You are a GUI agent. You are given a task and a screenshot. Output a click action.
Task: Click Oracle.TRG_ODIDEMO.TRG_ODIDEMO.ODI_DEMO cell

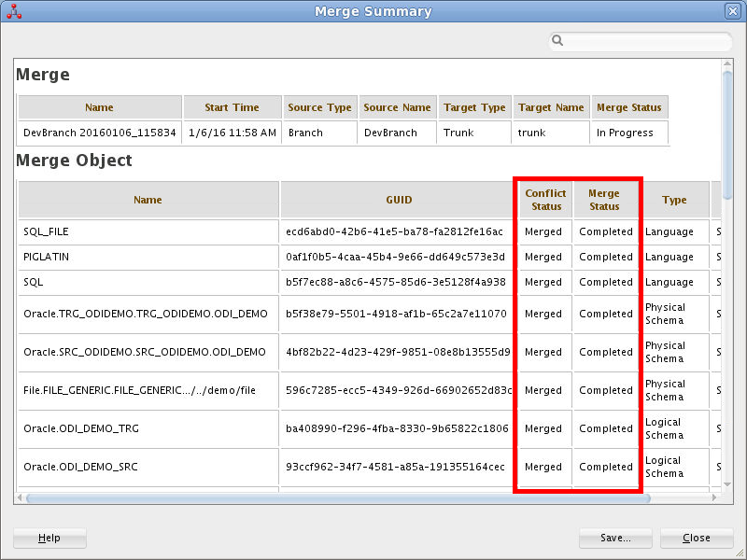click(x=148, y=314)
